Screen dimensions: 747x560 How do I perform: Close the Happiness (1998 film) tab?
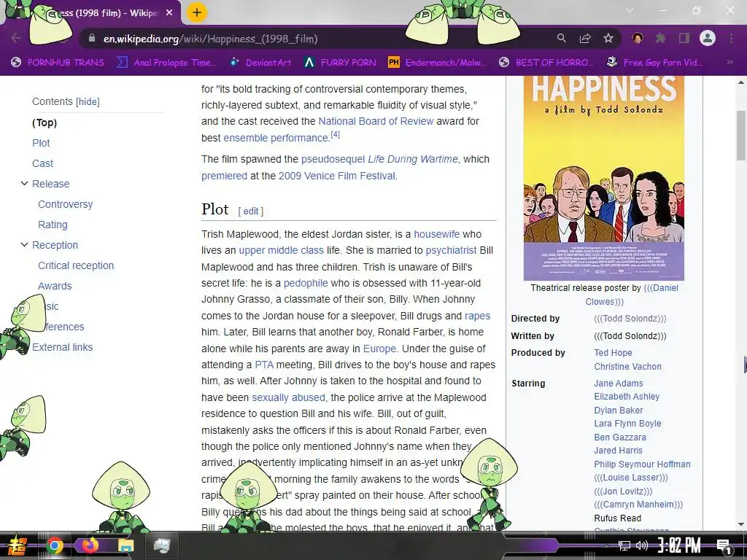[169, 13]
